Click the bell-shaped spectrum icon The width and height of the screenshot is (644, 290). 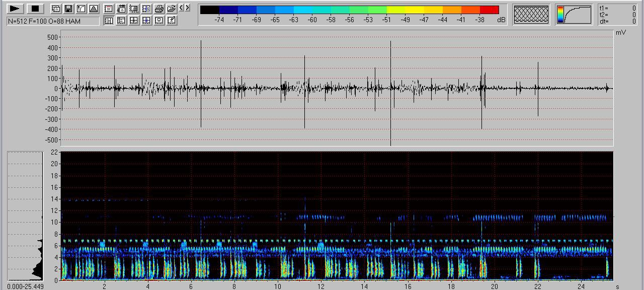coord(94,9)
